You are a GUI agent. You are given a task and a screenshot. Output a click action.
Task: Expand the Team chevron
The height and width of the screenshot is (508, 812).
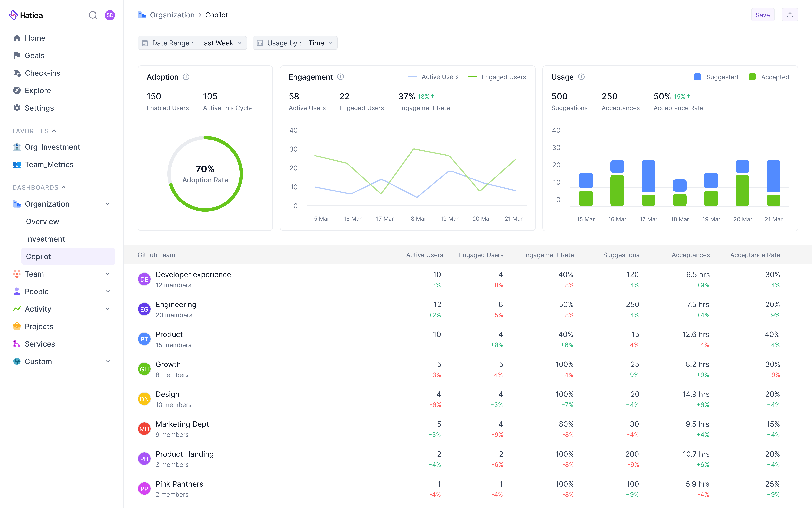[108, 274]
